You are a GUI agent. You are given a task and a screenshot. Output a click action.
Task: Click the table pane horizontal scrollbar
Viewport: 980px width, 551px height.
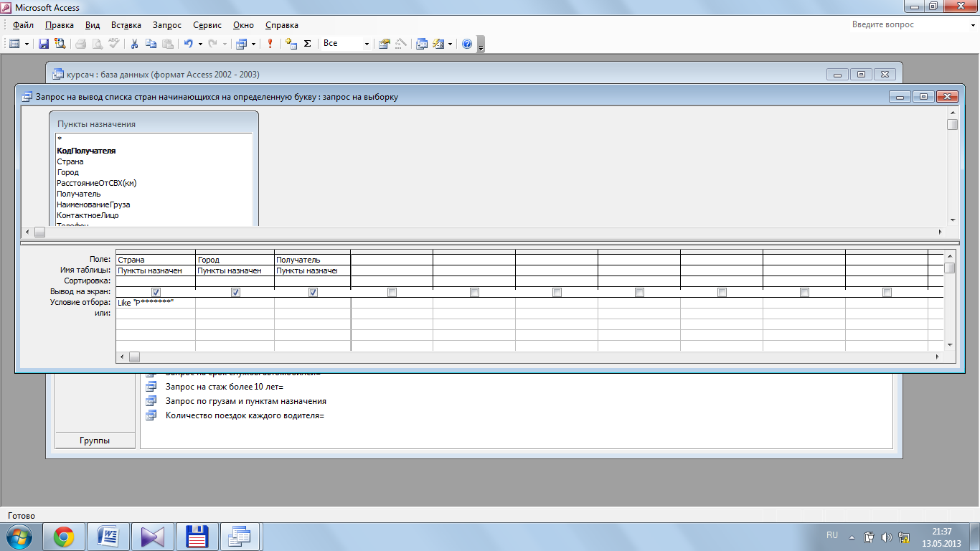pos(484,232)
